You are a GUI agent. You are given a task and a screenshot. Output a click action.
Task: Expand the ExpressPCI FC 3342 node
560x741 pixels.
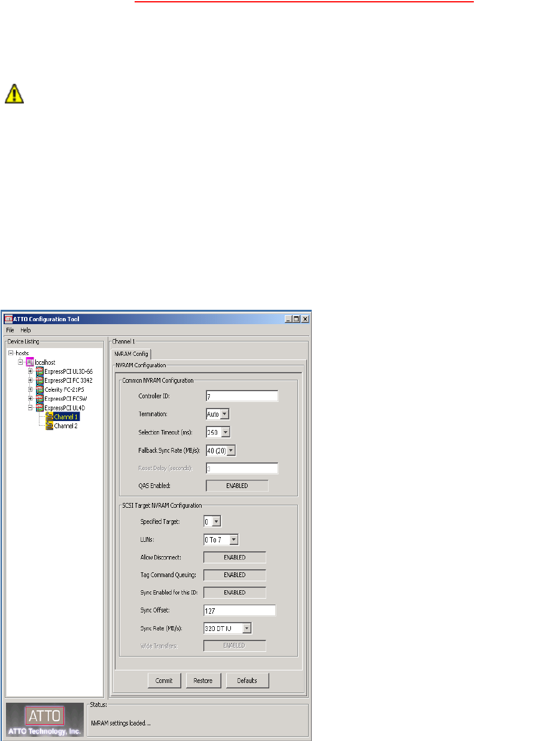tap(31, 380)
